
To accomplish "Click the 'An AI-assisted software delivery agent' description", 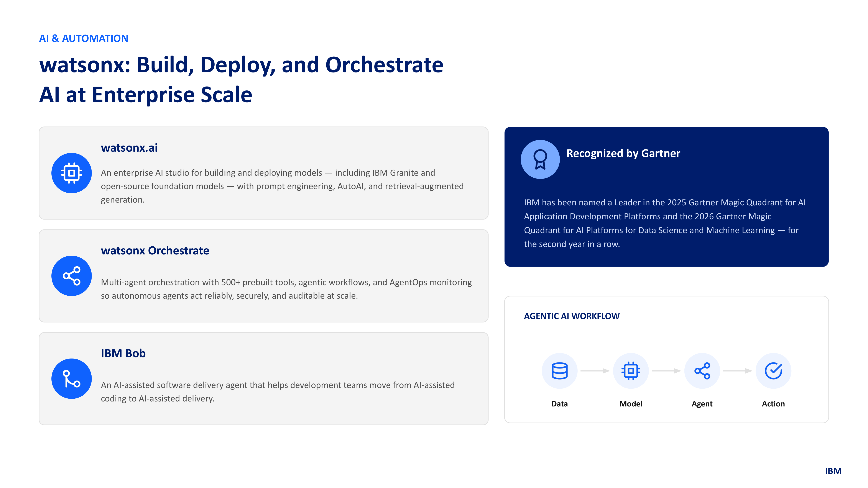I will click(x=278, y=392).
